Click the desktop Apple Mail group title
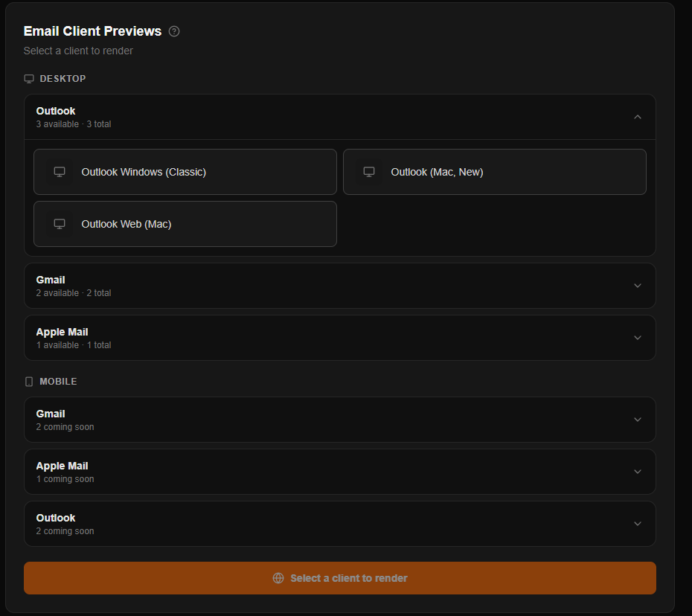Image resolution: width=692 pixels, height=616 pixels. click(x=63, y=332)
